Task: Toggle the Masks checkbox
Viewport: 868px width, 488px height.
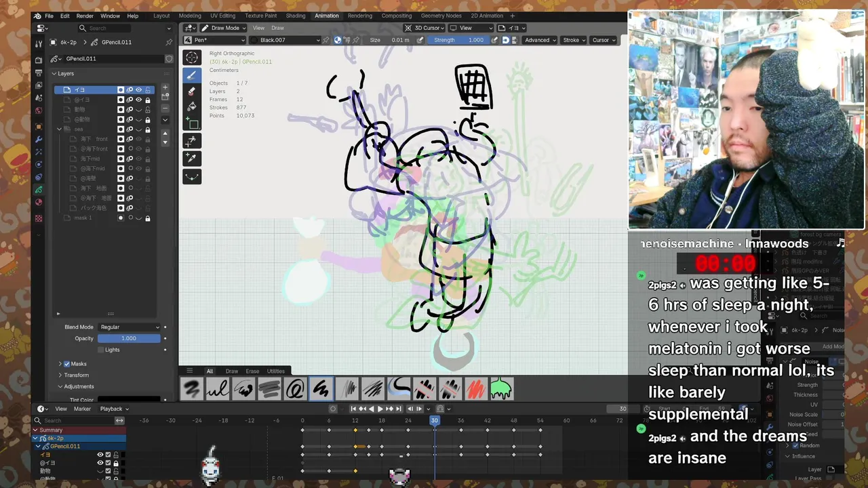Action: coord(66,364)
